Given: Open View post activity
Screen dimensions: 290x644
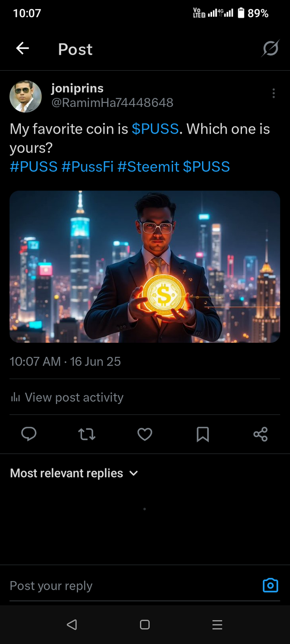Looking at the screenshot, I should coord(67,397).
